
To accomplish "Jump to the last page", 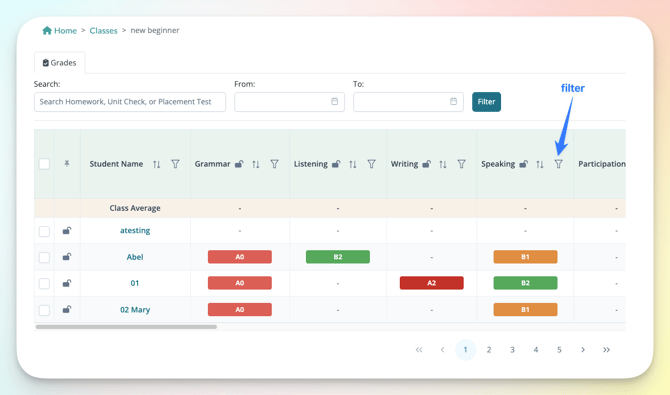I will [x=606, y=350].
